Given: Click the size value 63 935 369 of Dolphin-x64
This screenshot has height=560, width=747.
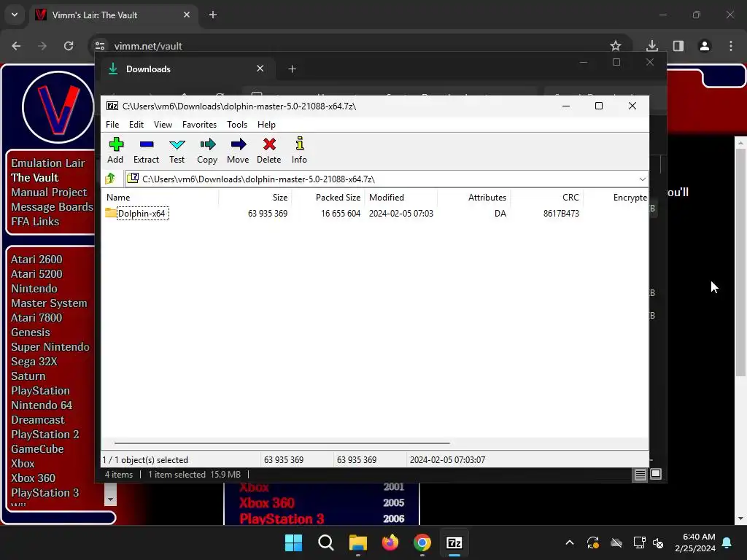Looking at the screenshot, I should point(267,214).
